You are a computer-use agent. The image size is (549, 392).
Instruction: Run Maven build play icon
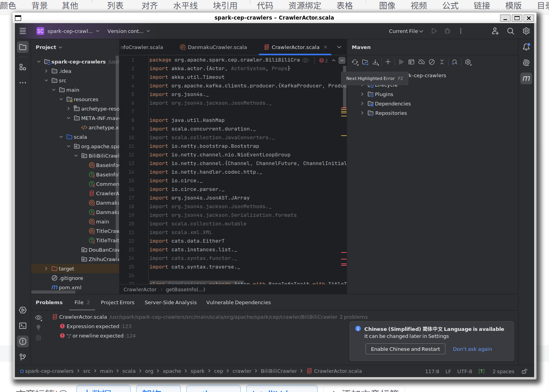[x=401, y=62]
